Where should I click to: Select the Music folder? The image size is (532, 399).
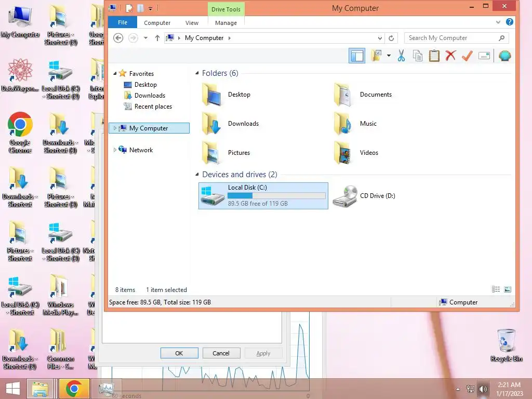point(355,124)
